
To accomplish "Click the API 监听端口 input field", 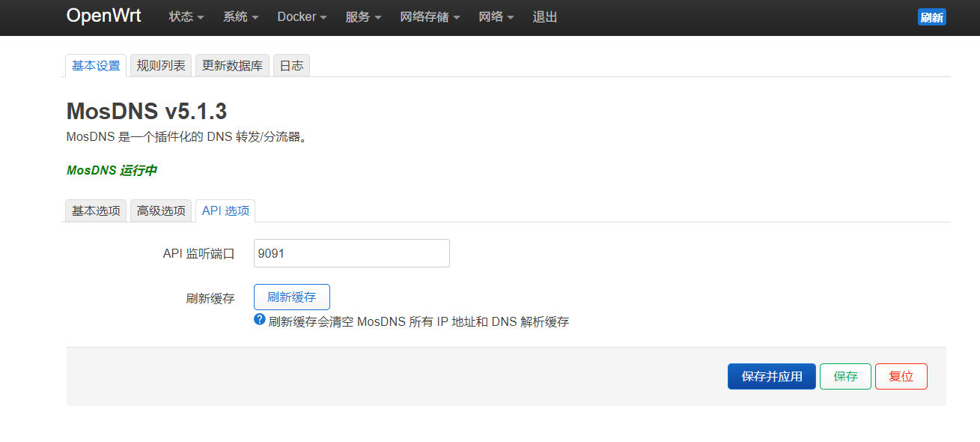I will click(x=352, y=253).
